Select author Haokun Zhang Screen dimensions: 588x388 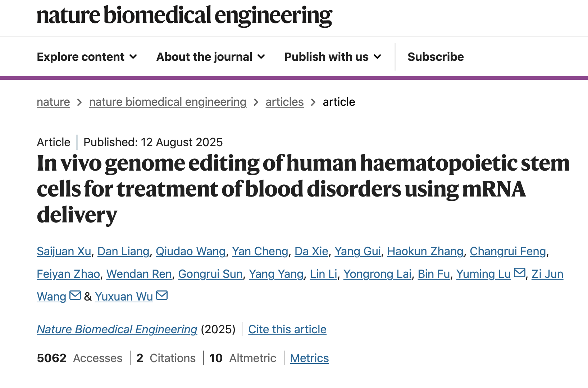(425, 251)
